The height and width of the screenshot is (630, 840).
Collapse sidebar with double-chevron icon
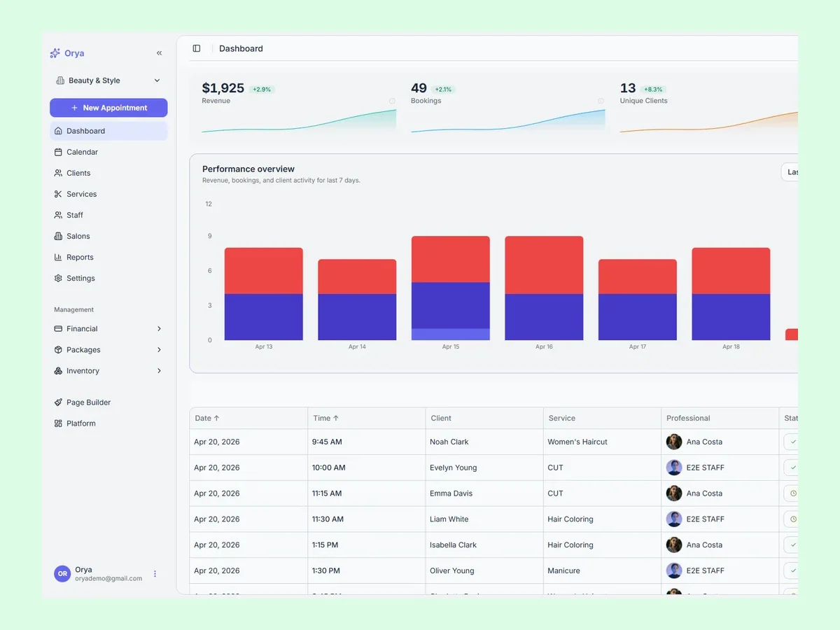point(159,53)
